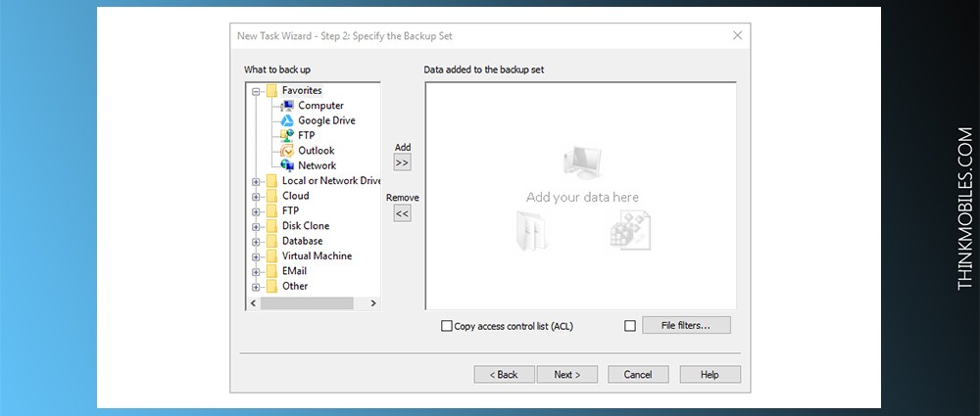Open Help for the wizard
The height and width of the screenshot is (416, 980).
pos(710,375)
